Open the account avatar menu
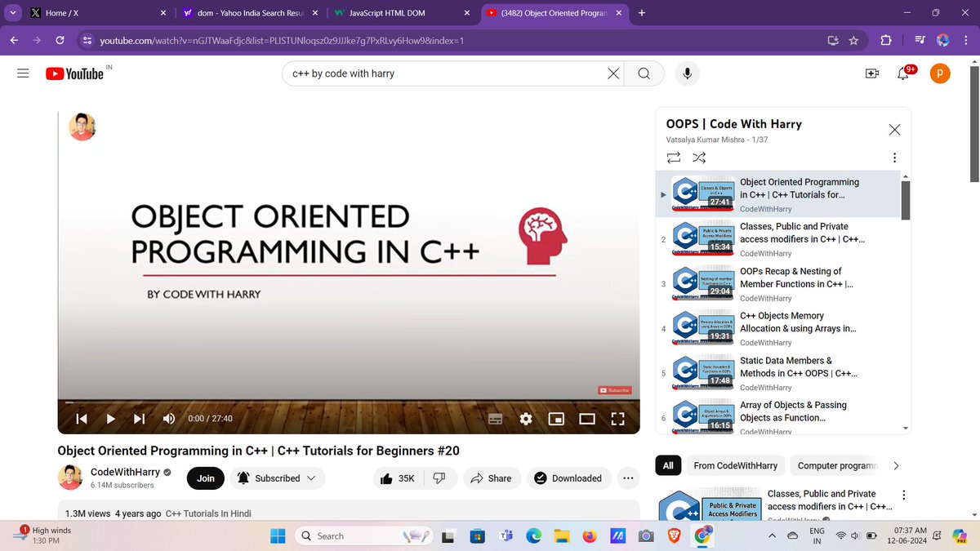Viewport: 980px width, 551px height. [940, 73]
